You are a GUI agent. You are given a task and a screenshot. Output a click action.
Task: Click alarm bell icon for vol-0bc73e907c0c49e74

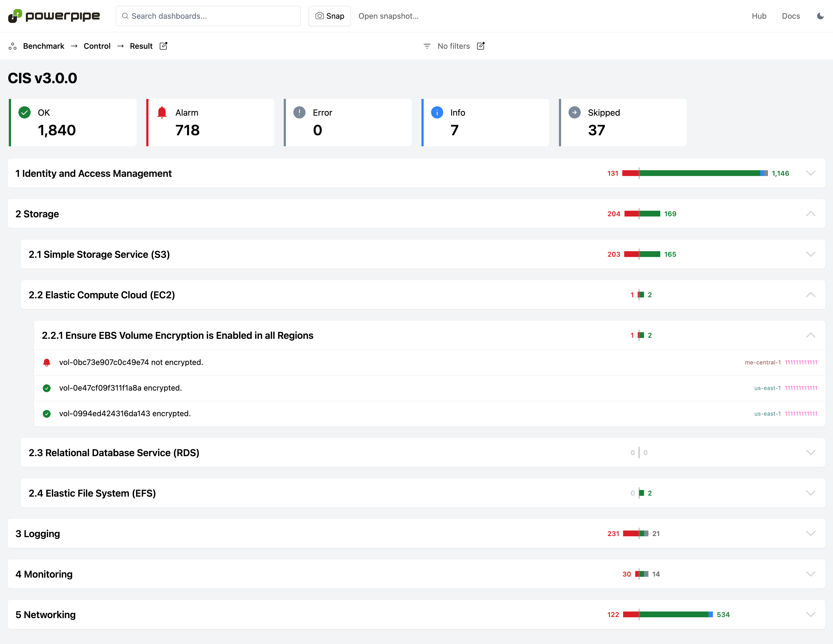click(47, 362)
